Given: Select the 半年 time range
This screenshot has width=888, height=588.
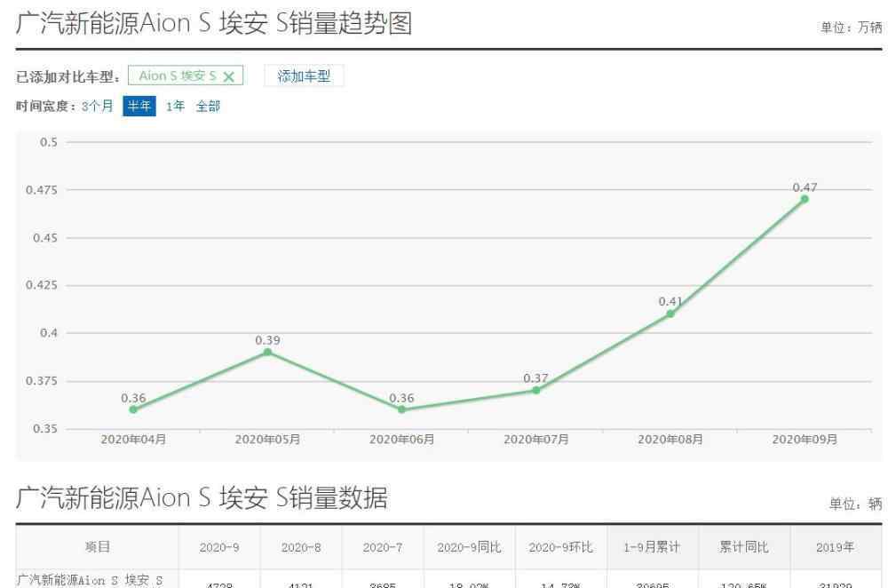Looking at the screenshot, I should coord(139,106).
